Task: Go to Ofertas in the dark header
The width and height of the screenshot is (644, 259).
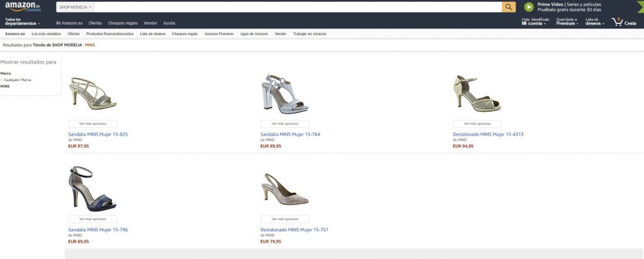Action: (96, 23)
